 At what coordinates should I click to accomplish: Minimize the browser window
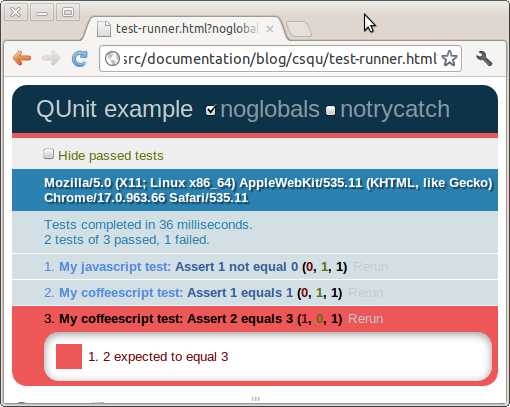click(x=42, y=12)
